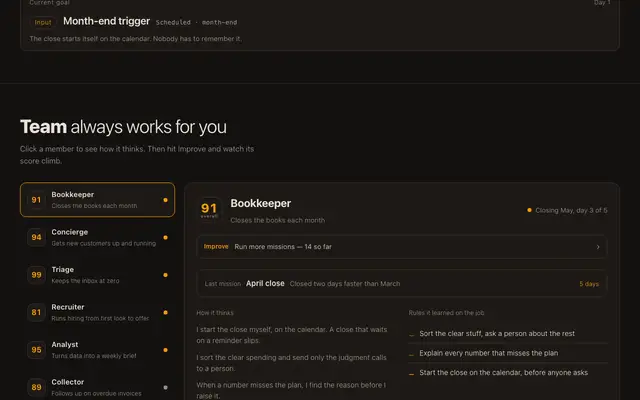Click the orange status dot on Triage row

165,275
